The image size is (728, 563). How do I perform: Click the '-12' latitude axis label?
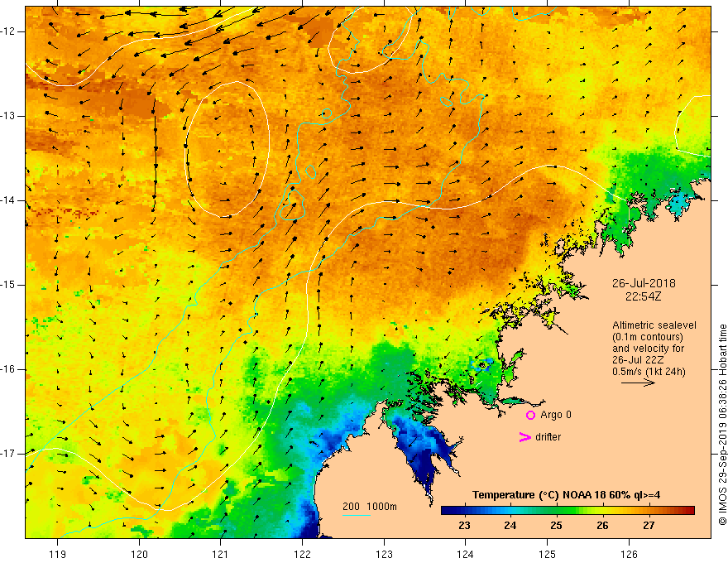8,31
